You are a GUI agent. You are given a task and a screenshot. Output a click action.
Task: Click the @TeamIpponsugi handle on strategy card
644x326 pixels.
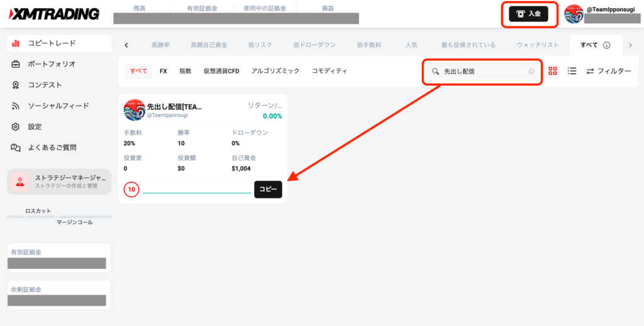click(x=167, y=116)
